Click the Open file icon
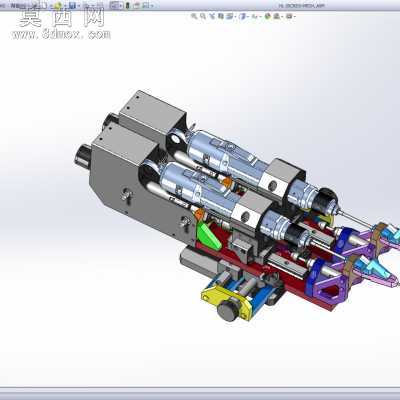The height and width of the screenshot is (400, 400). (58, 5)
